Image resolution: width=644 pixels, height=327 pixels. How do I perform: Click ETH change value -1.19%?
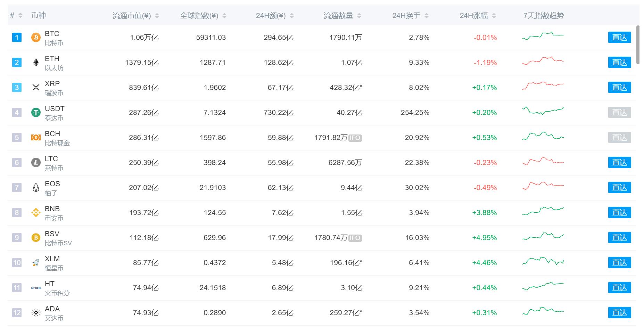pyautogui.click(x=485, y=63)
